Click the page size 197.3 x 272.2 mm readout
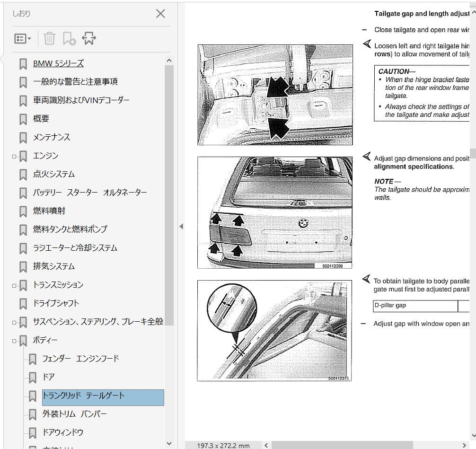 pos(223,445)
